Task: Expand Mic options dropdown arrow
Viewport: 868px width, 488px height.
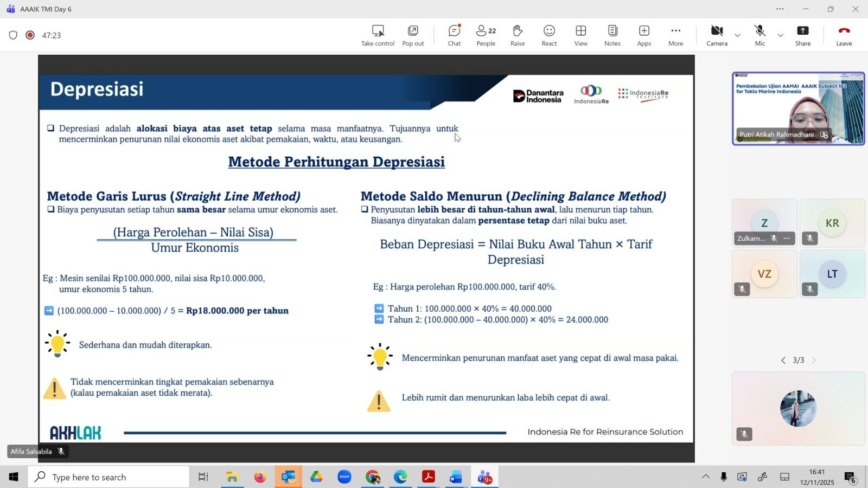Action: click(x=780, y=36)
